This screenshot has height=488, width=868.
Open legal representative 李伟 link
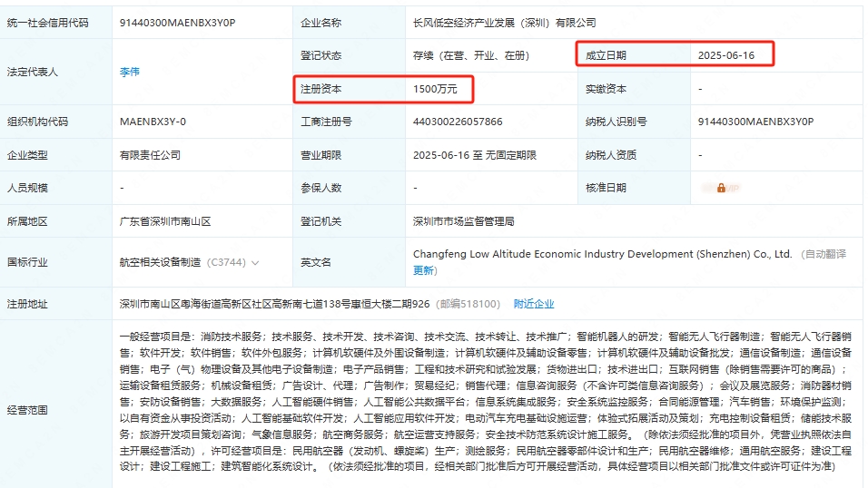click(130, 72)
